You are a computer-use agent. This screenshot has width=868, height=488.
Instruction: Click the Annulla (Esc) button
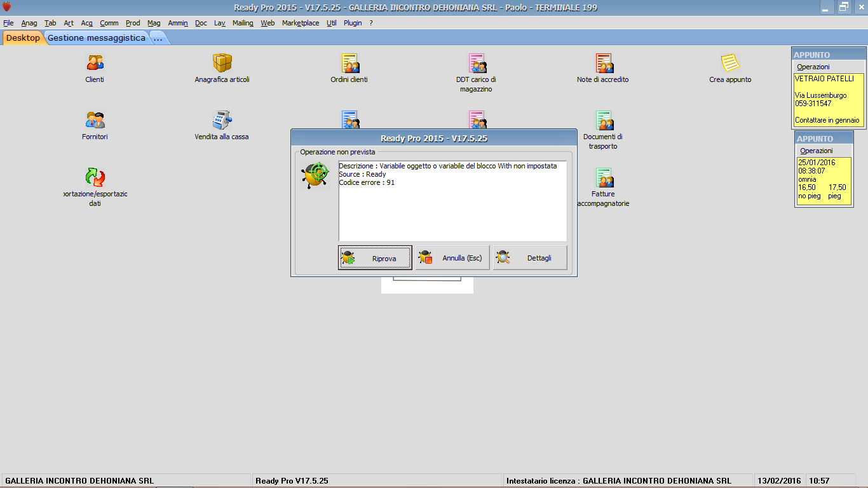pyautogui.click(x=452, y=258)
